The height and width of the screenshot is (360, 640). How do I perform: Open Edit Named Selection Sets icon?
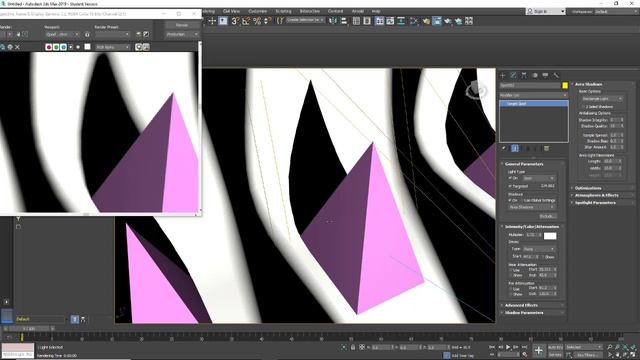(x=280, y=21)
